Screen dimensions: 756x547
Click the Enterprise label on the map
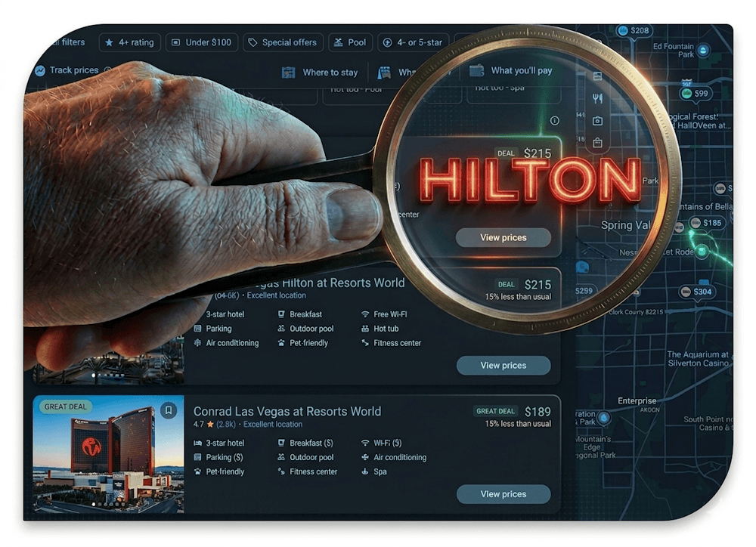click(x=637, y=400)
